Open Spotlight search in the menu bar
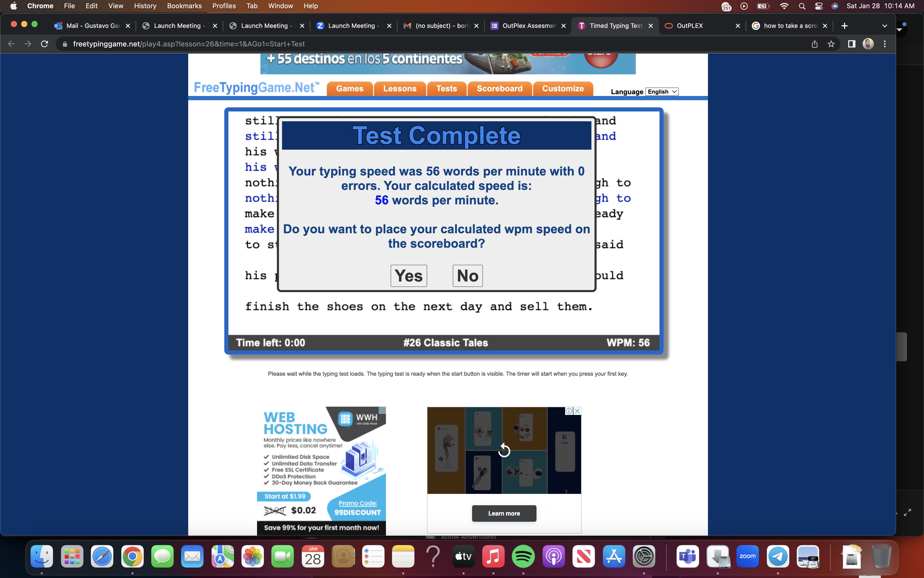 (802, 6)
